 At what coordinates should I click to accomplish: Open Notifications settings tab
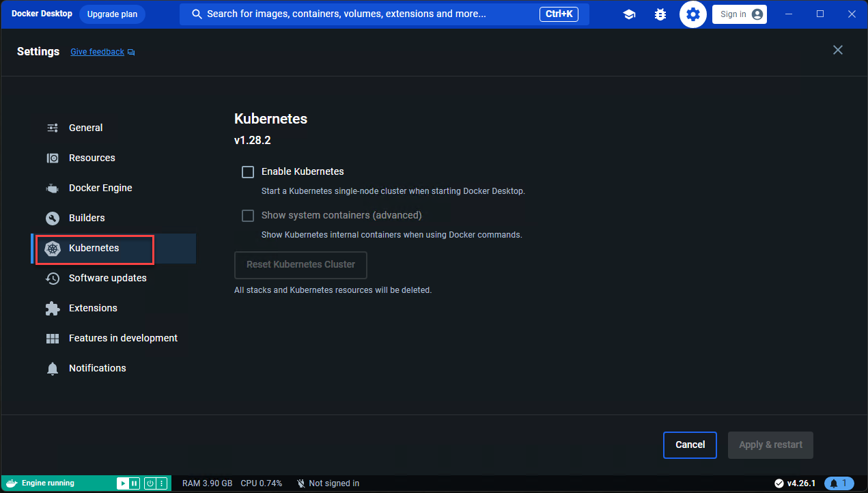click(114, 368)
